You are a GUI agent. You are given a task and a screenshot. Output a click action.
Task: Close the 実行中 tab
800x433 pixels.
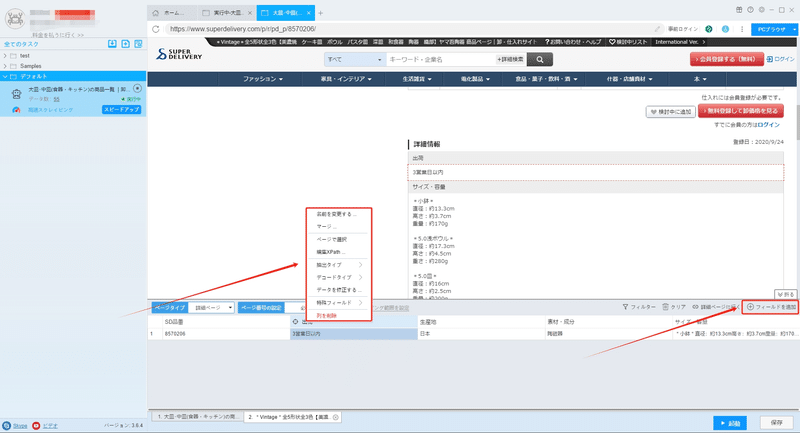point(249,13)
